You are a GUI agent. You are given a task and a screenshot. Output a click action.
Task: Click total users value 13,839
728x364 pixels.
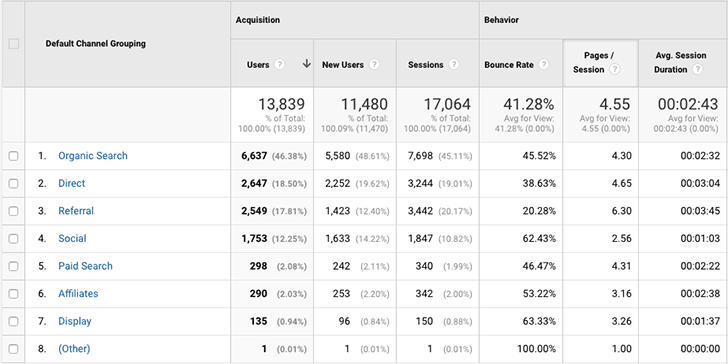point(281,104)
